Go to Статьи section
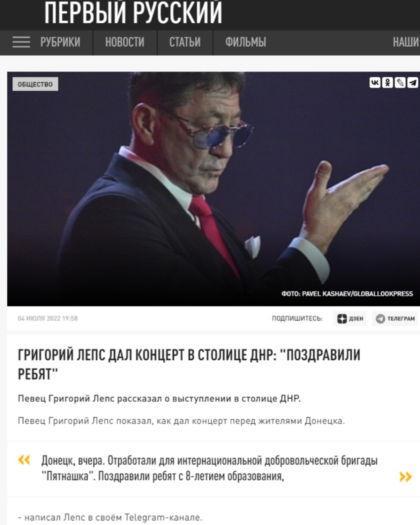The height and width of the screenshot is (525, 420). (185, 42)
